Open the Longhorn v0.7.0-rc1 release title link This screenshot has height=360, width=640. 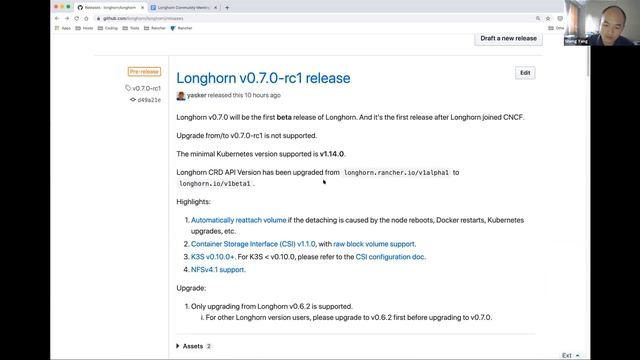[263, 78]
